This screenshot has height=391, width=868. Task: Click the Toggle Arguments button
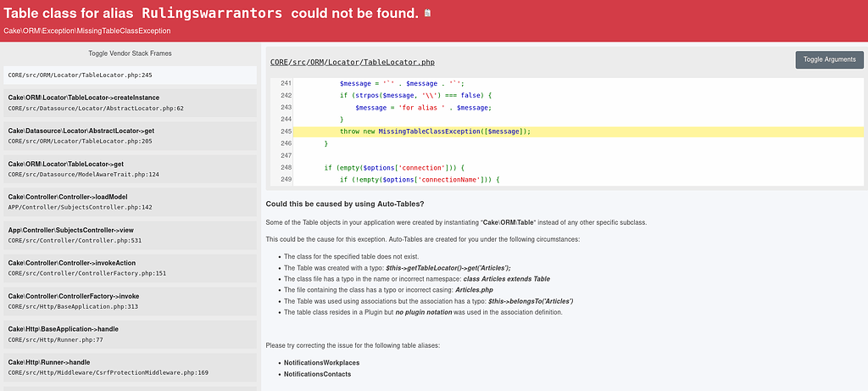point(829,59)
